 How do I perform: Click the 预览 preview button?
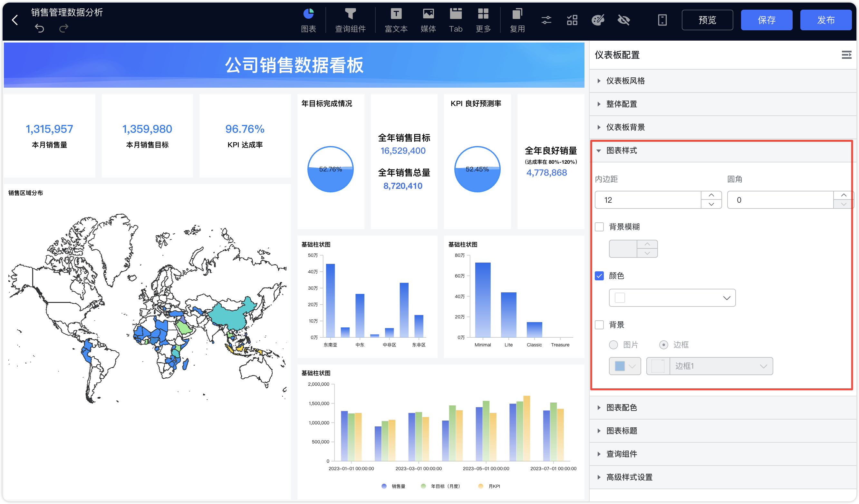coord(707,20)
